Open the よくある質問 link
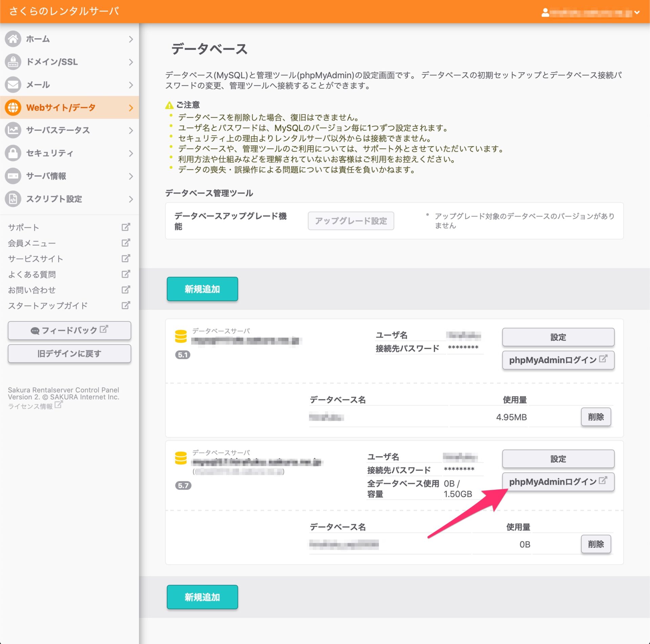Viewport: 650px width, 644px height. click(x=32, y=274)
